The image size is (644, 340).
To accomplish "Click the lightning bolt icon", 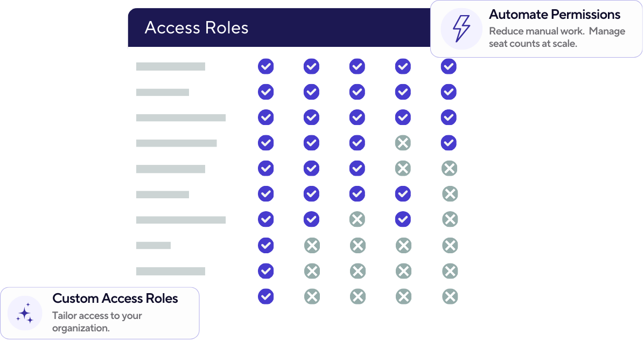I will coord(461,29).
